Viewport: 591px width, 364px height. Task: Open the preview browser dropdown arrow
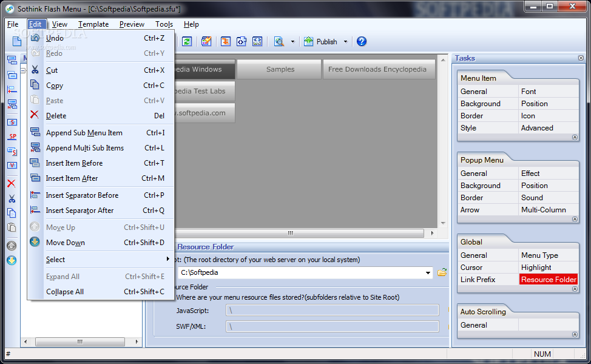[x=292, y=42]
